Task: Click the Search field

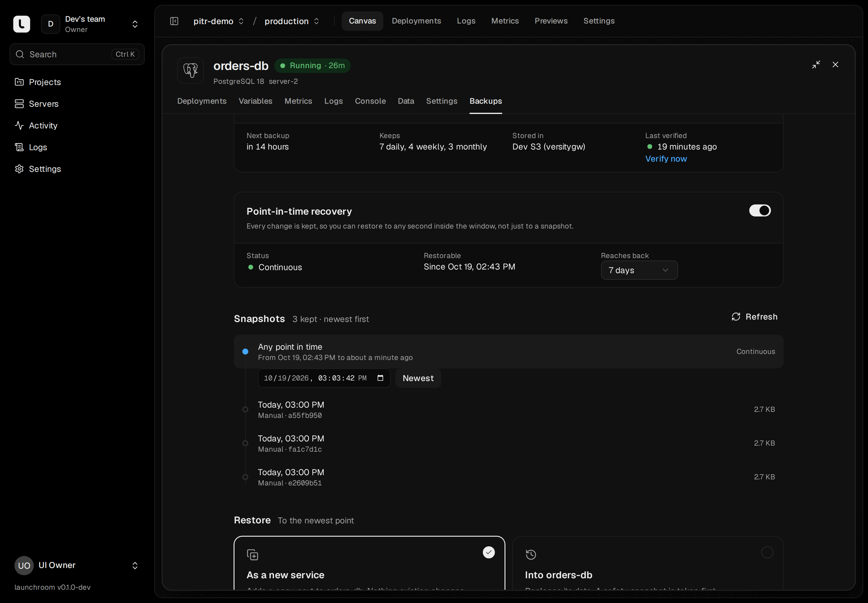Action: pyautogui.click(x=77, y=54)
